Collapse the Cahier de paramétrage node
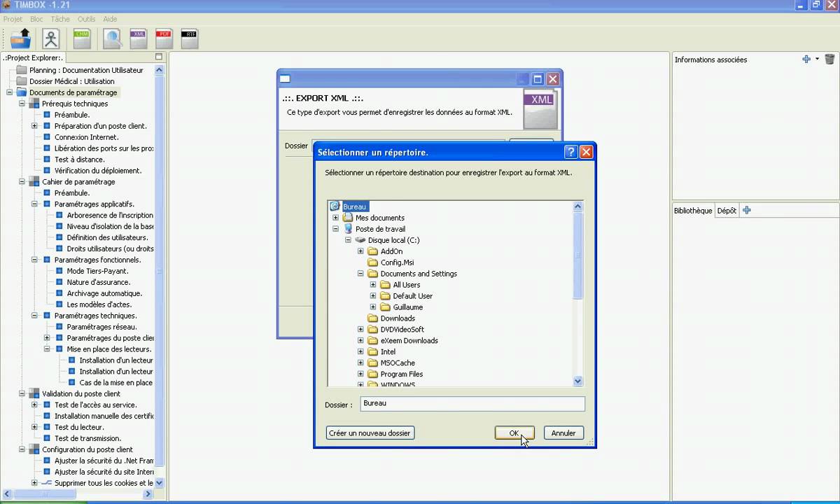840x504 pixels. pyautogui.click(x=22, y=182)
